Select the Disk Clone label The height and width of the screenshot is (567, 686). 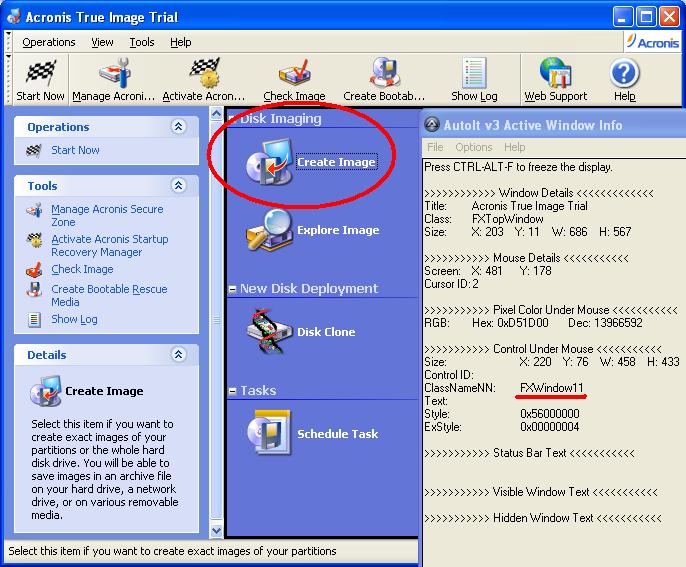[x=326, y=332]
